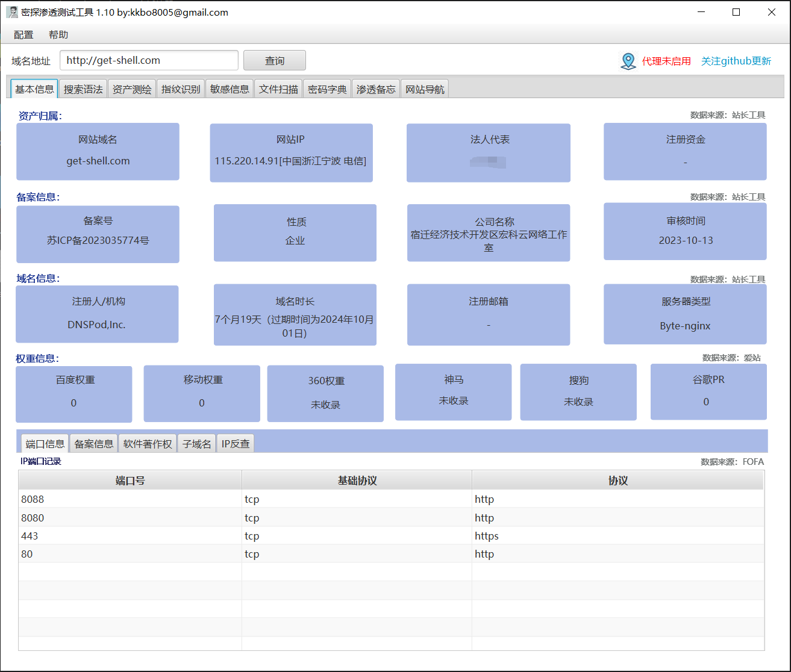
Task: Click the proxy location pin icon
Action: click(628, 61)
